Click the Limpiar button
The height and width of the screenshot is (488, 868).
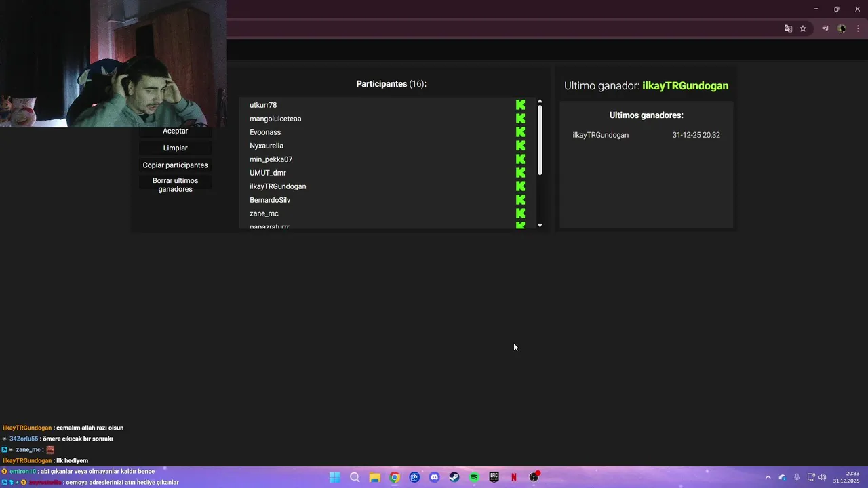(175, 148)
